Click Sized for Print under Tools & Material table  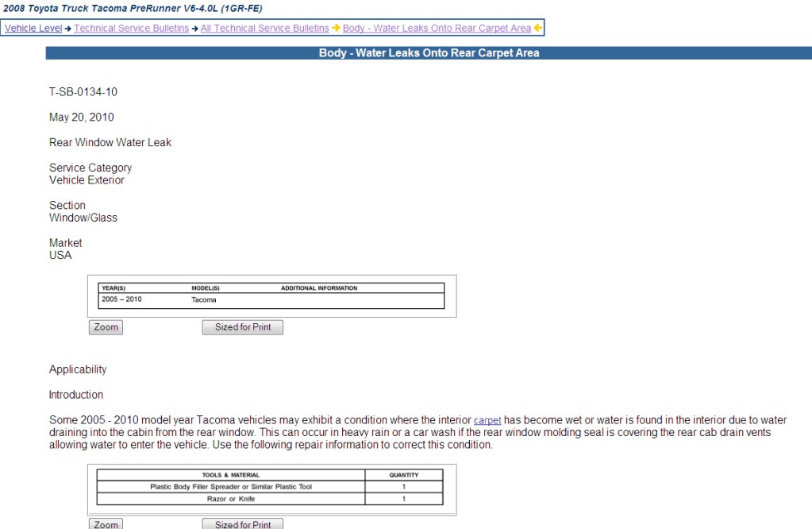tap(243, 523)
